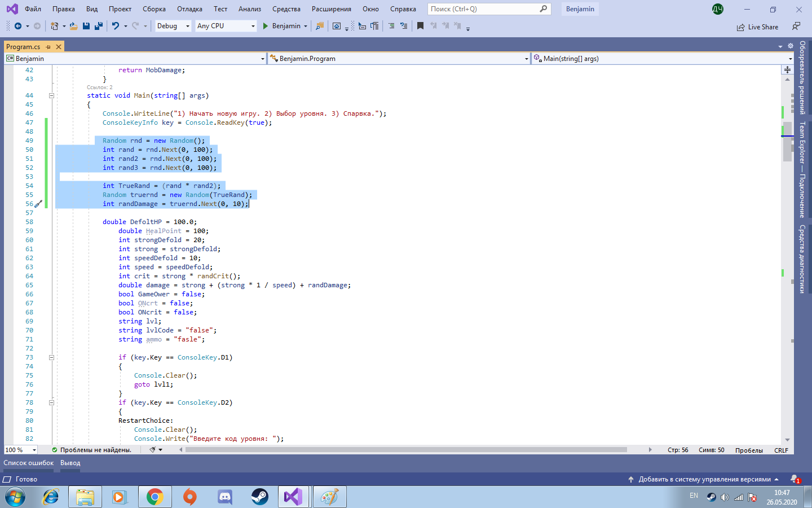Open Google Chrome from the taskbar
Screen dimensions: 812x508
(155, 497)
